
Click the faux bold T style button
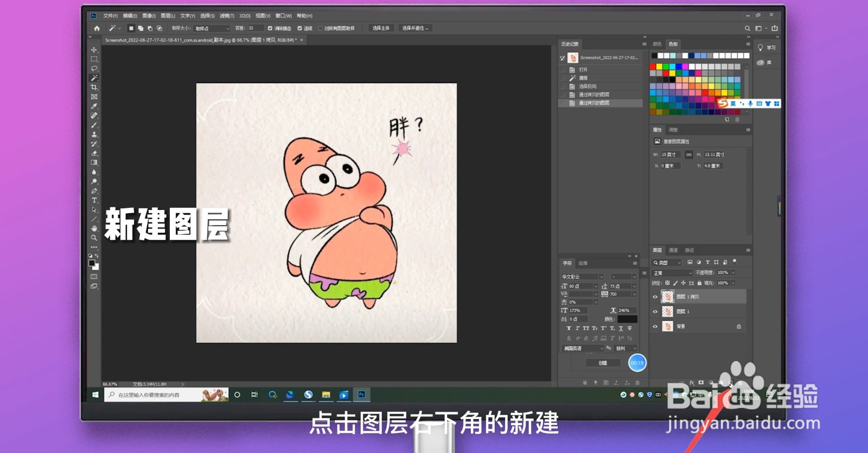point(569,328)
